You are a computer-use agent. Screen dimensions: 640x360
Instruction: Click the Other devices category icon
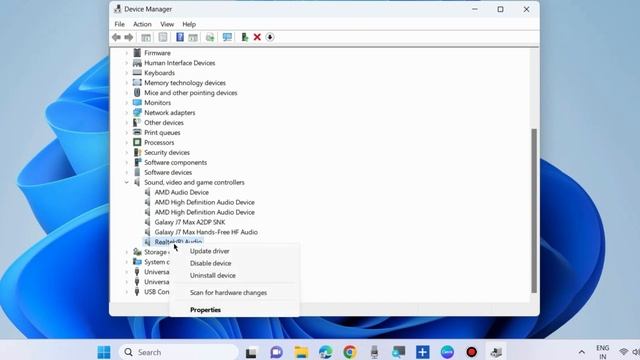(x=137, y=122)
